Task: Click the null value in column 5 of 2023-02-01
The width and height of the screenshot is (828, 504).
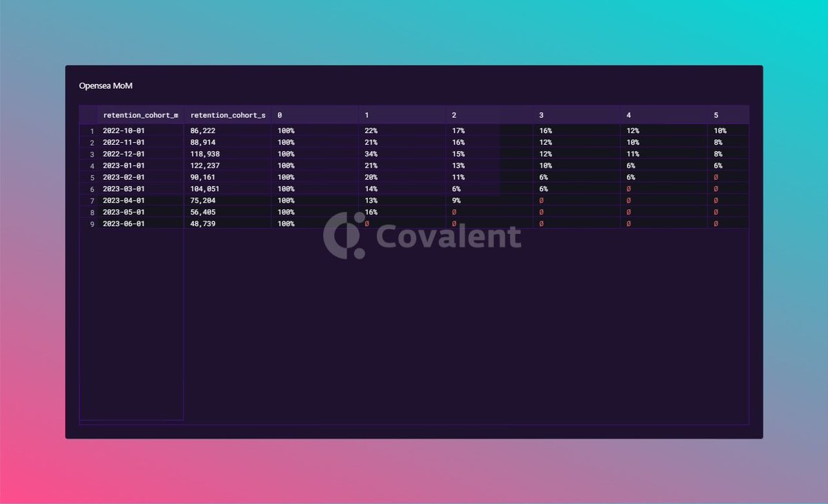Action: click(716, 177)
